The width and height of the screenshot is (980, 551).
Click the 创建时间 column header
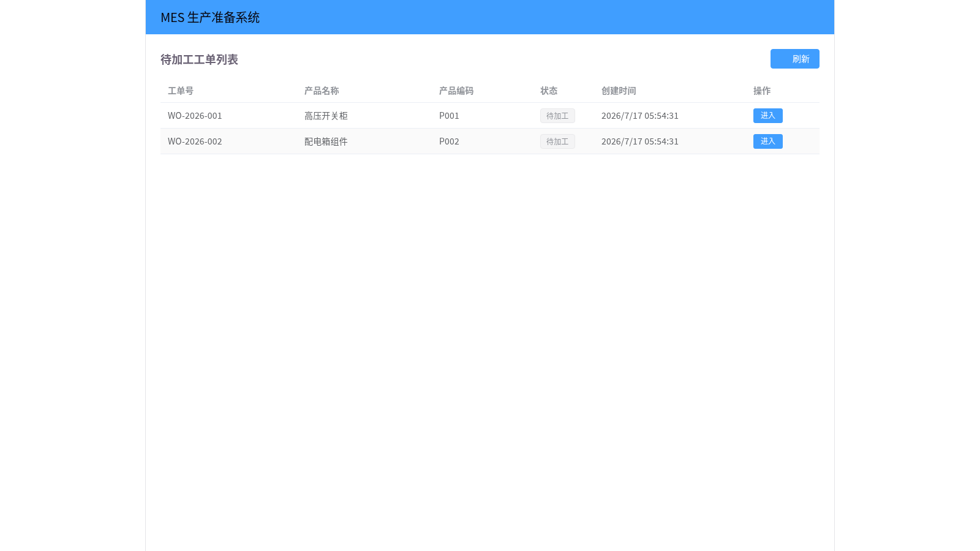coord(619,91)
